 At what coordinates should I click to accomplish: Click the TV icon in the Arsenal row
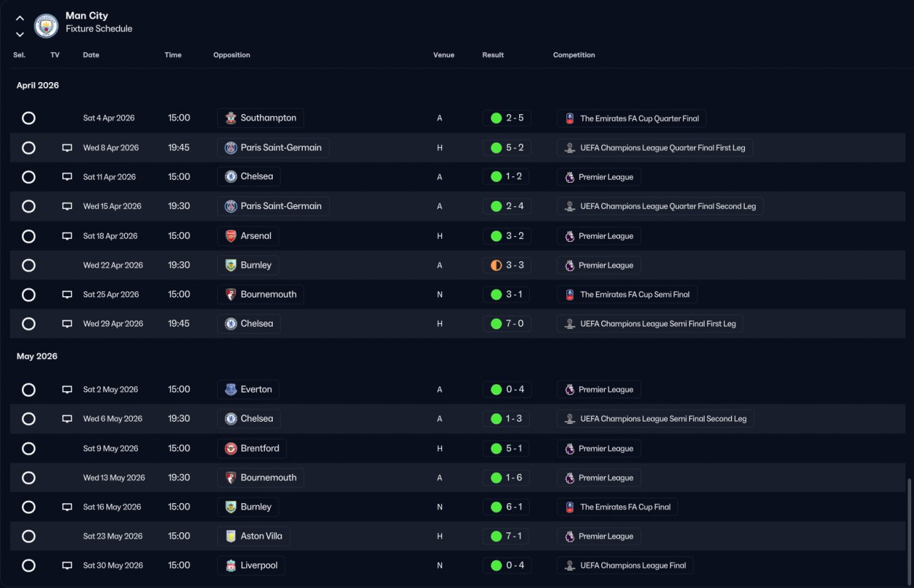(x=67, y=236)
